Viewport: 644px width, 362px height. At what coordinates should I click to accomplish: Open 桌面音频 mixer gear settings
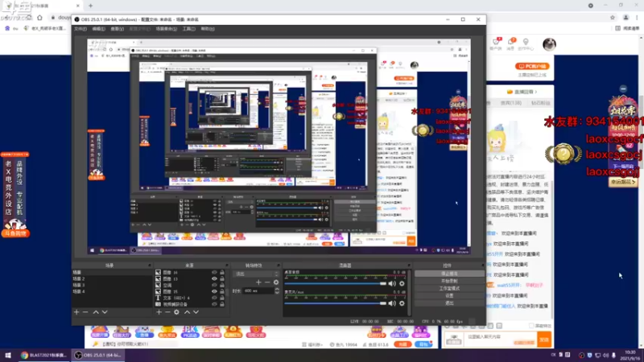click(402, 284)
